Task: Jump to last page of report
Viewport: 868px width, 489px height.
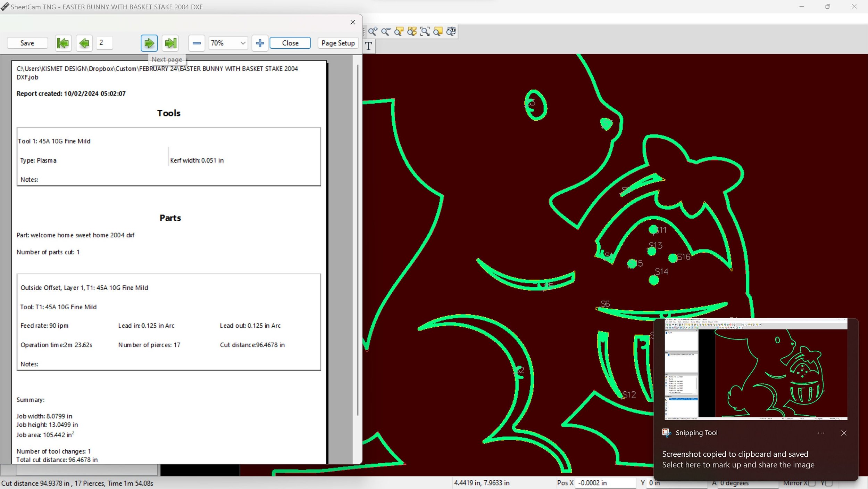Action: click(170, 43)
